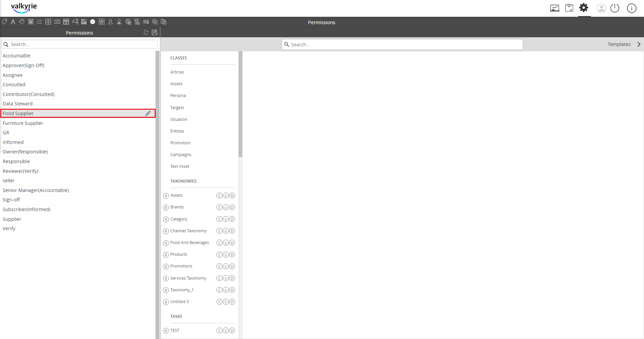Toggle Update permission for Category taxonomy
This screenshot has height=339, width=644.
(x=226, y=219)
